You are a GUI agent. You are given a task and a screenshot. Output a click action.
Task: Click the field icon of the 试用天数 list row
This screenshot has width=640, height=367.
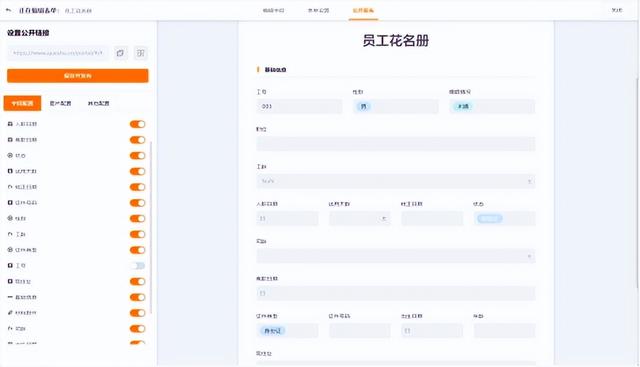click(x=10, y=171)
